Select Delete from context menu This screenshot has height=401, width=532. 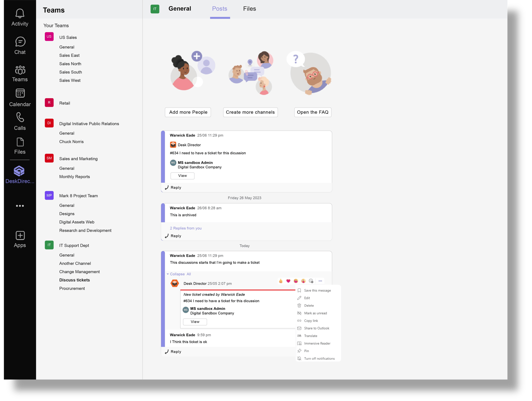[x=309, y=305]
